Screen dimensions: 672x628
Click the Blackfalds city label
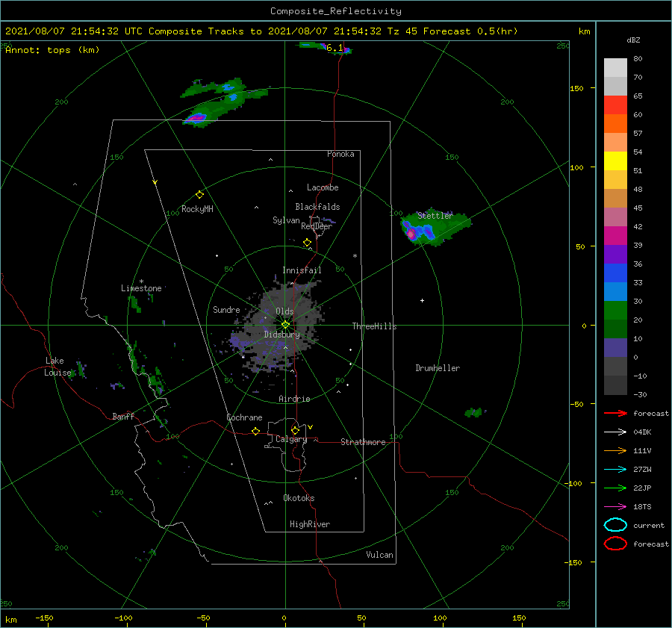tap(317, 207)
